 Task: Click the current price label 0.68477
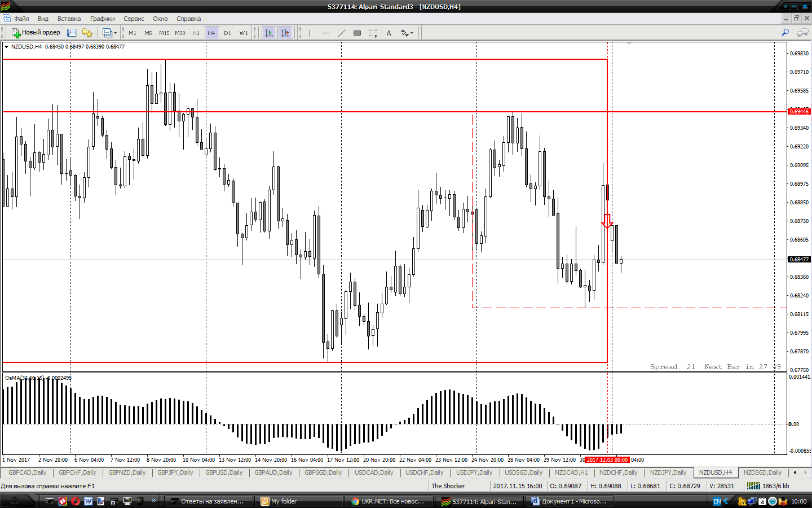coord(799,260)
